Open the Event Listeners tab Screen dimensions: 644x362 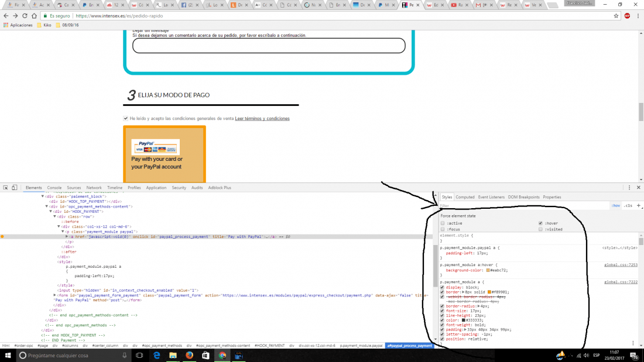click(491, 197)
